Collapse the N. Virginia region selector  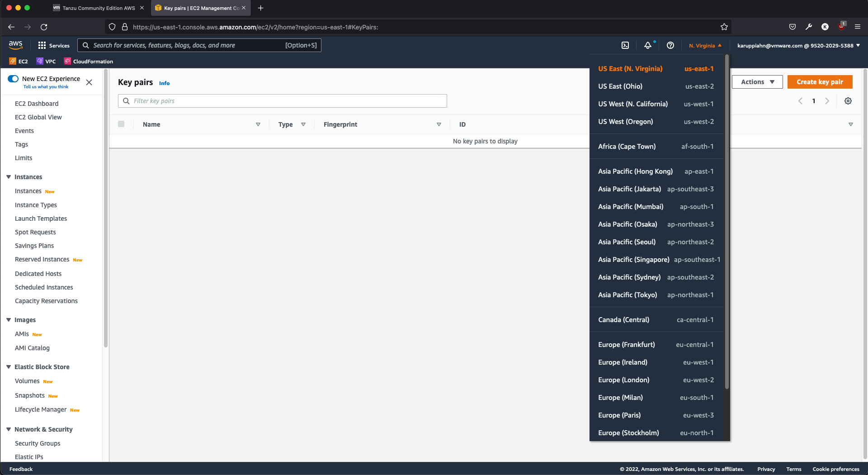click(705, 46)
